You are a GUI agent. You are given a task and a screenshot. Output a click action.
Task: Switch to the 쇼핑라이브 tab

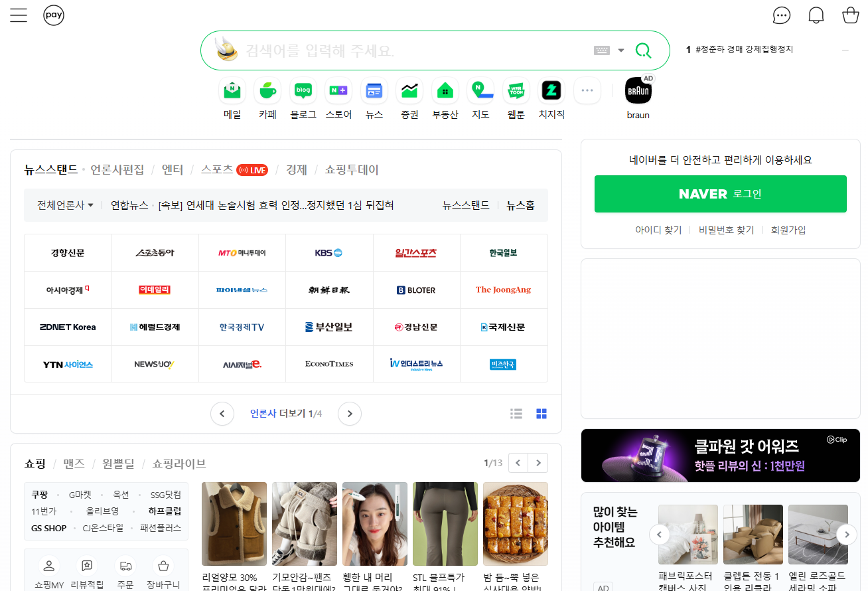click(x=179, y=464)
